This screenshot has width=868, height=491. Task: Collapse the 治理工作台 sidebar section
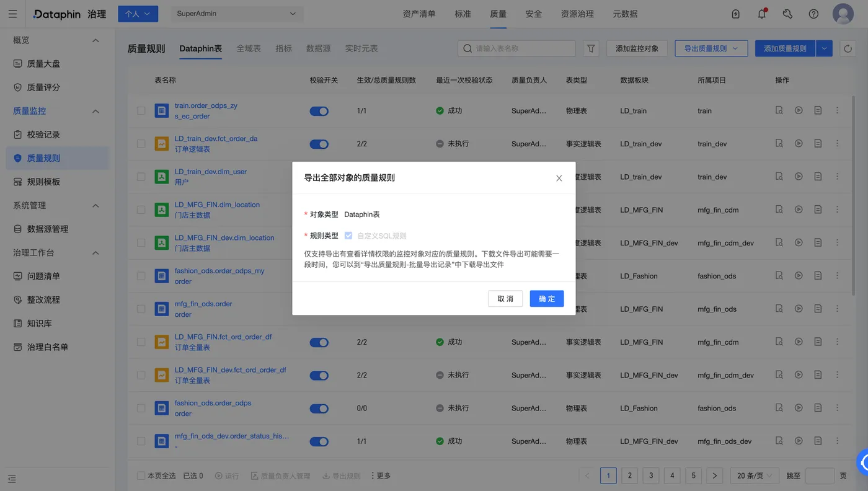click(95, 253)
